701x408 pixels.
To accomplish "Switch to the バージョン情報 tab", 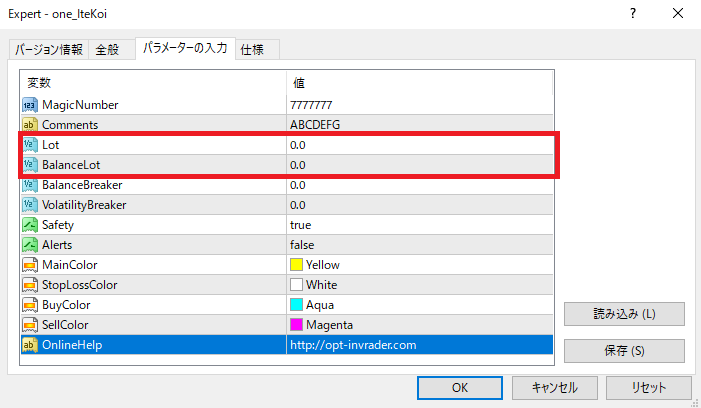I will [48, 50].
